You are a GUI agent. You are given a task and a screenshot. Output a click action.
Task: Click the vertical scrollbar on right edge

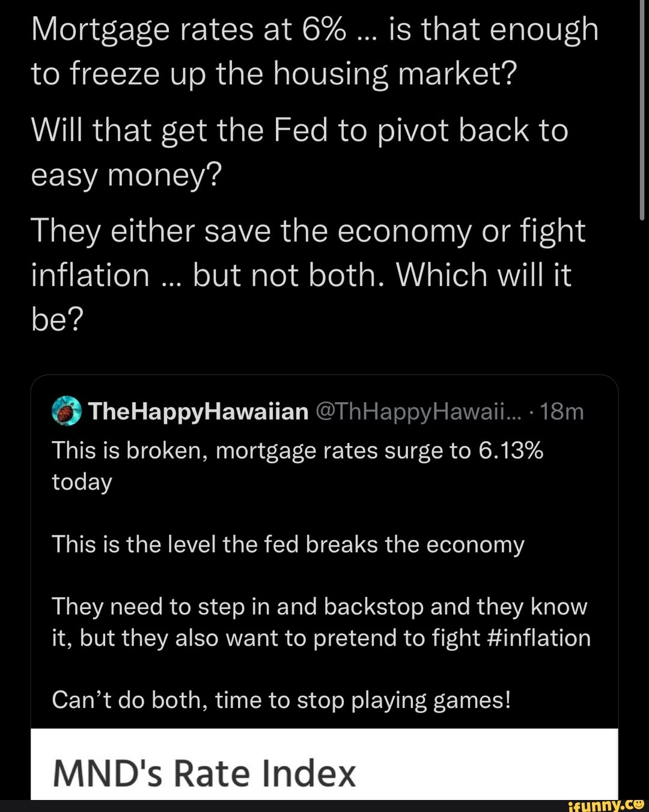643,108
